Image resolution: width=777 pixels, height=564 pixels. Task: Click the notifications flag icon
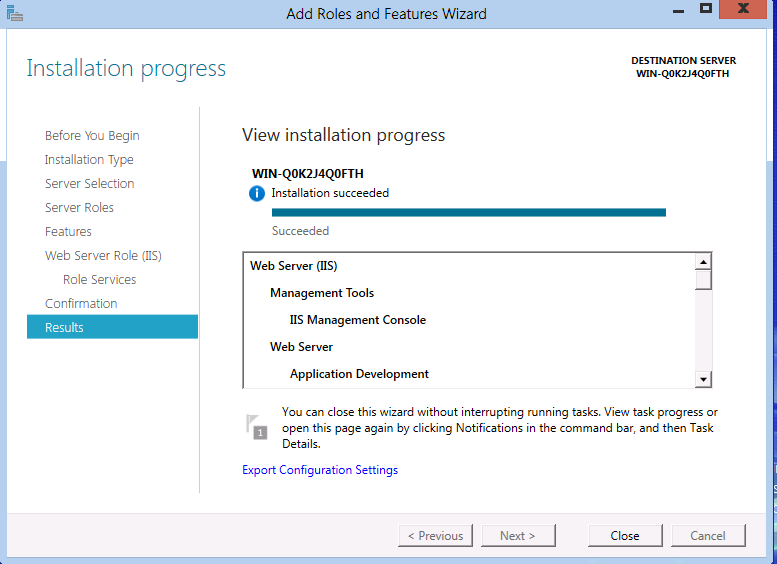tap(257, 426)
